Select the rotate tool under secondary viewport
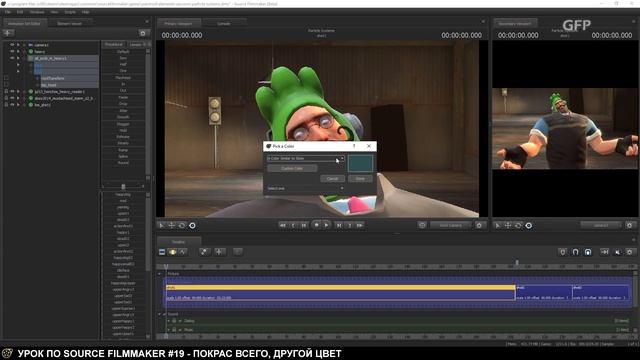This screenshot has height=360, width=640. click(518, 225)
